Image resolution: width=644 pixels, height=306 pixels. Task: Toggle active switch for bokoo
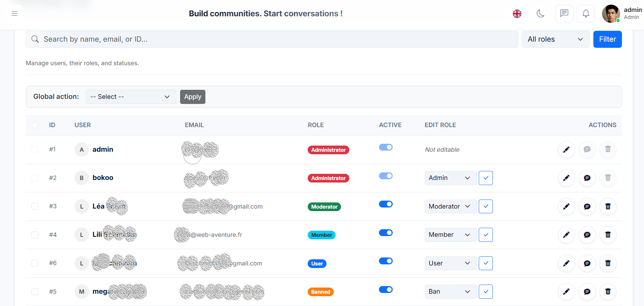point(386,176)
